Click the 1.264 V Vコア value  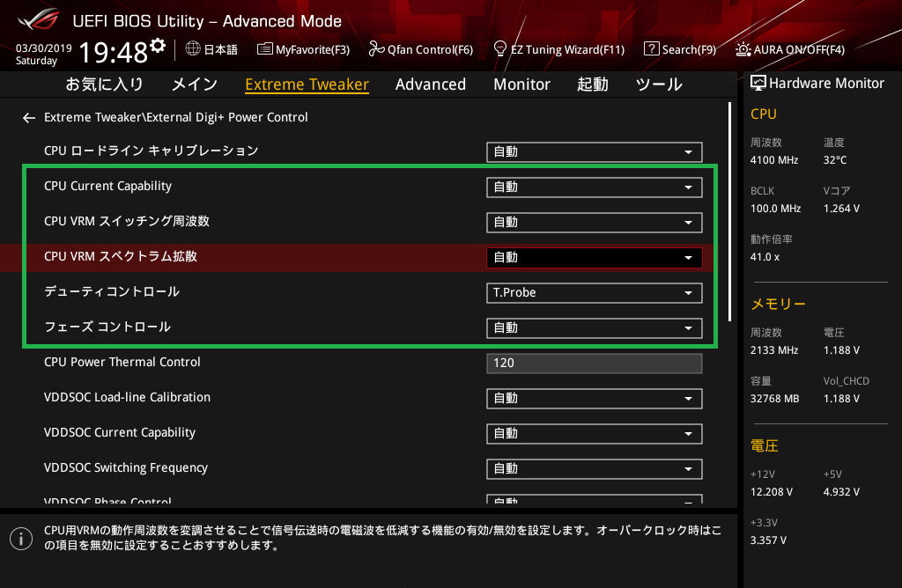coord(841,209)
